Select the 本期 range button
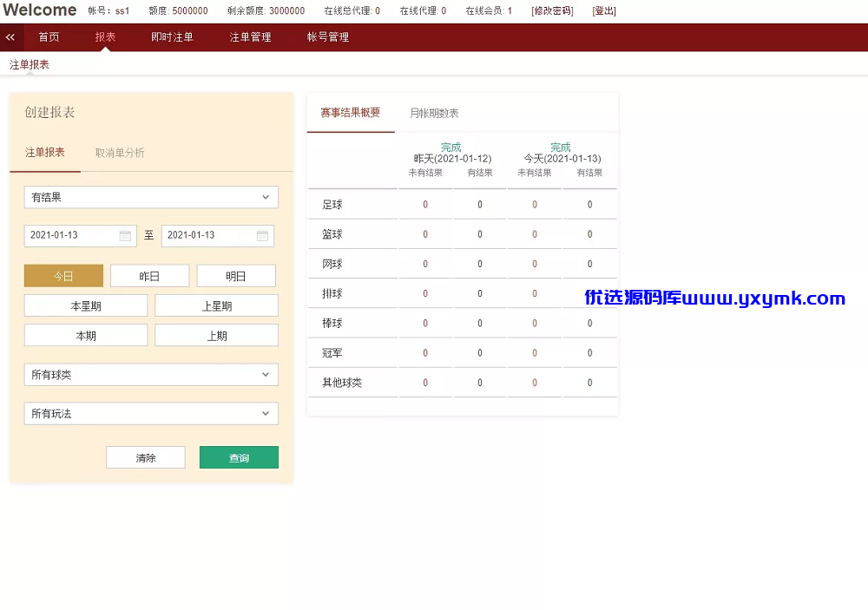The image size is (868, 610). [x=86, y=336]
